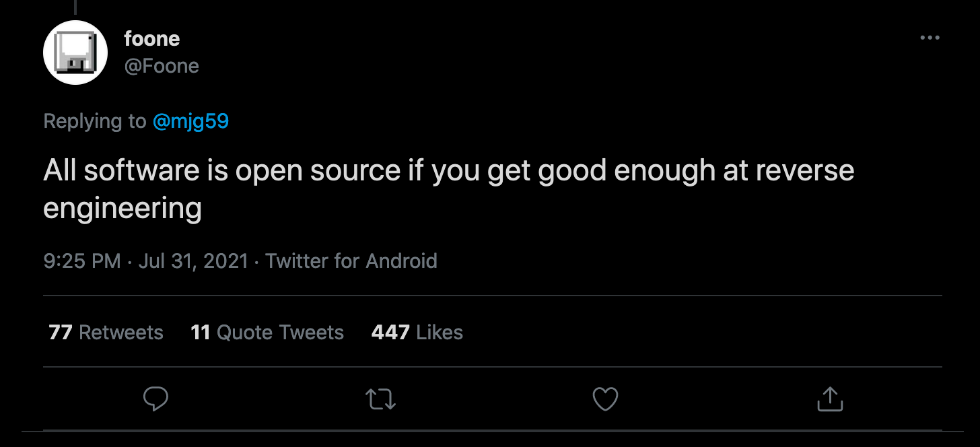Viewport: 980px width, 447px height.
Task: View the 11 Quote Tweets list
Action: (267, 332)
